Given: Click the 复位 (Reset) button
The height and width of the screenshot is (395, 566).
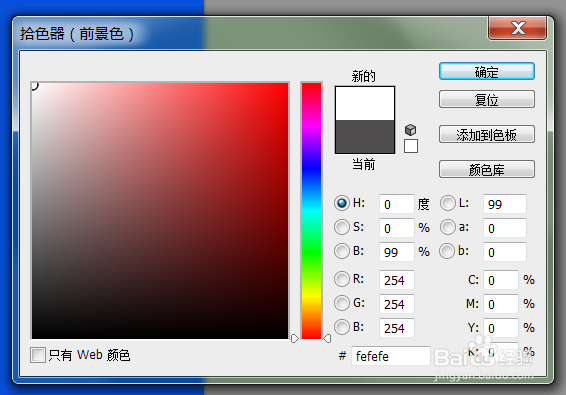Looking at the screenshot, I should 487,99.
